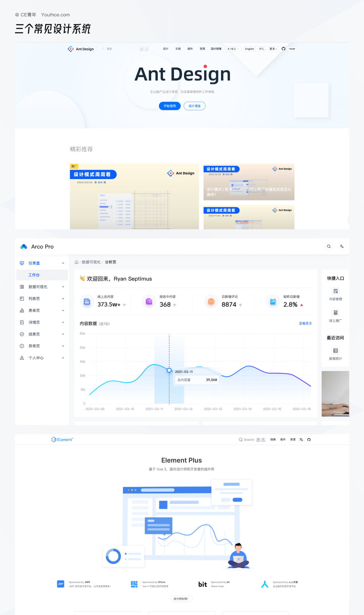The image size is (364, 615).
Task: Open the 4.19.2 version dropdown
Action: point(233,49)
